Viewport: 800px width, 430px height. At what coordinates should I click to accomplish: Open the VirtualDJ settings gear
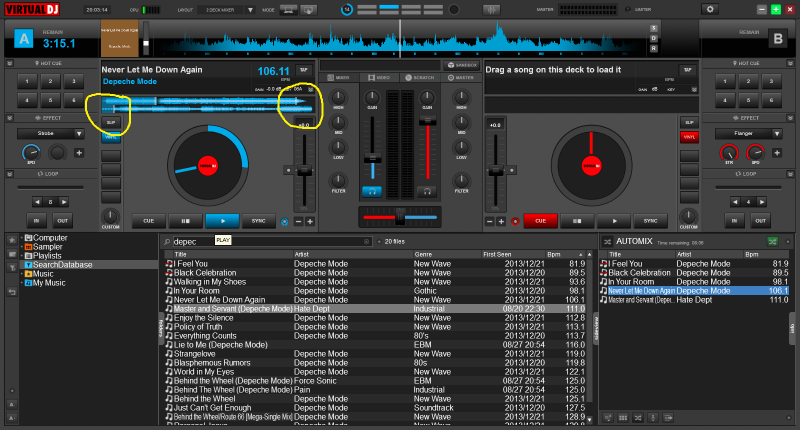pos(710,9)
